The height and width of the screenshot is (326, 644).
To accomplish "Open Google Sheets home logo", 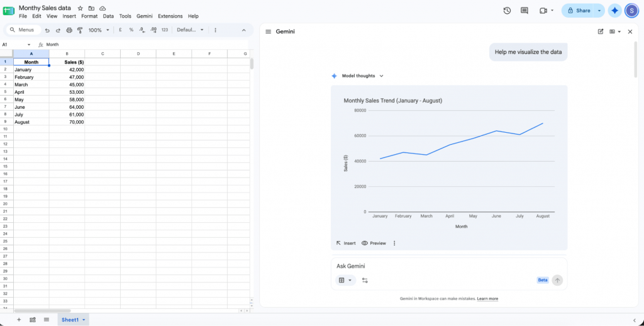I will tap(9, 11).
